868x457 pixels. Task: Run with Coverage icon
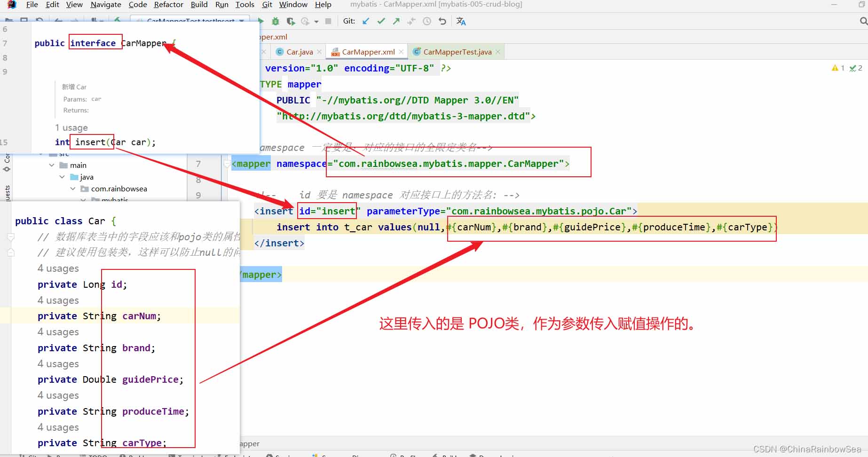pos(291,21)
